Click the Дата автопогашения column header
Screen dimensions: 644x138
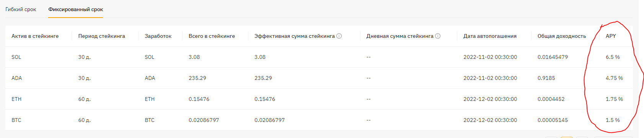coord(490,36)
